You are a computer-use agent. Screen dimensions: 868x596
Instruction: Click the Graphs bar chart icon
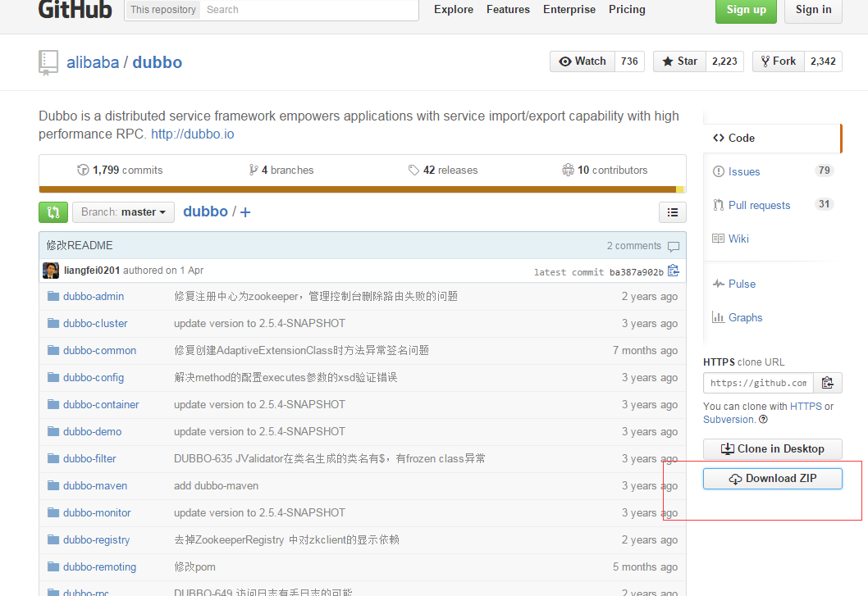pyautogui.click(x=718, y=317)
